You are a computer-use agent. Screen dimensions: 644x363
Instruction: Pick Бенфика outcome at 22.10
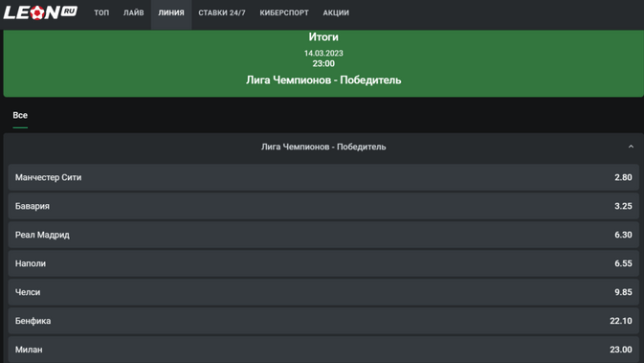tap(323, 321)
